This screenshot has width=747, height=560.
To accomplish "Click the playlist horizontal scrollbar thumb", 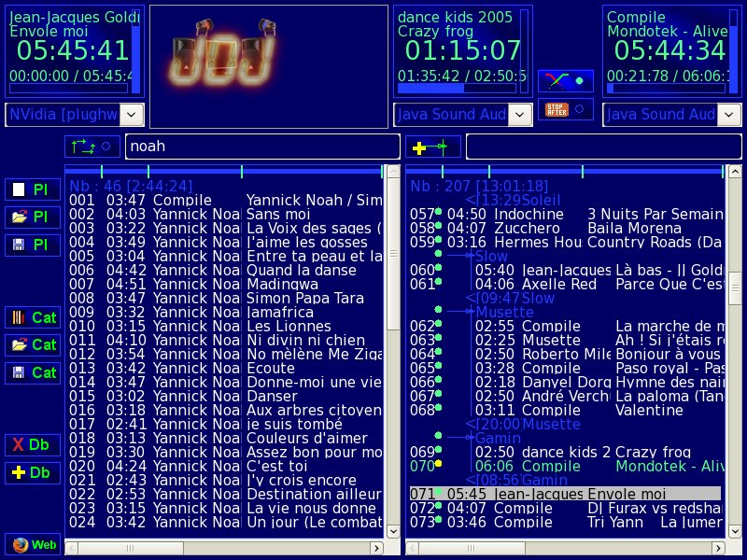I will 472,548.
